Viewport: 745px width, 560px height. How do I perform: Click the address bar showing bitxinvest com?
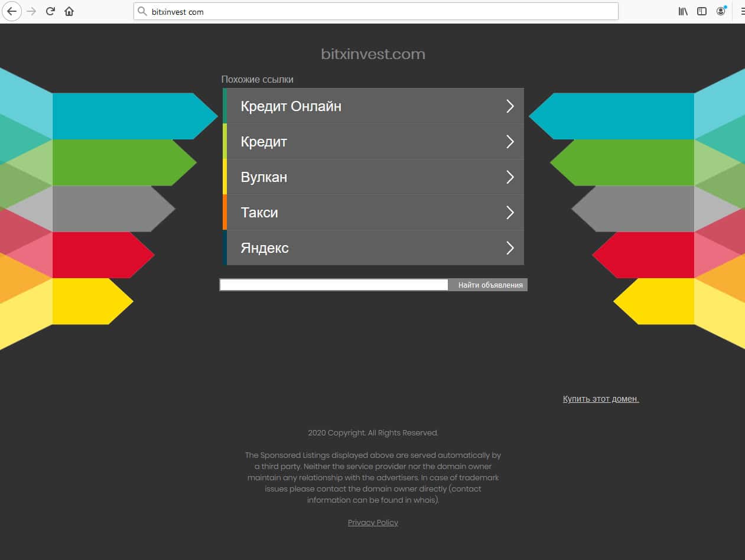tap(376, 11)
